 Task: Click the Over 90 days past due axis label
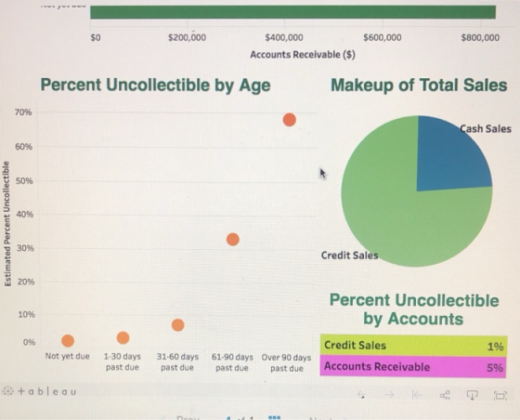click(x=287, y=362)
